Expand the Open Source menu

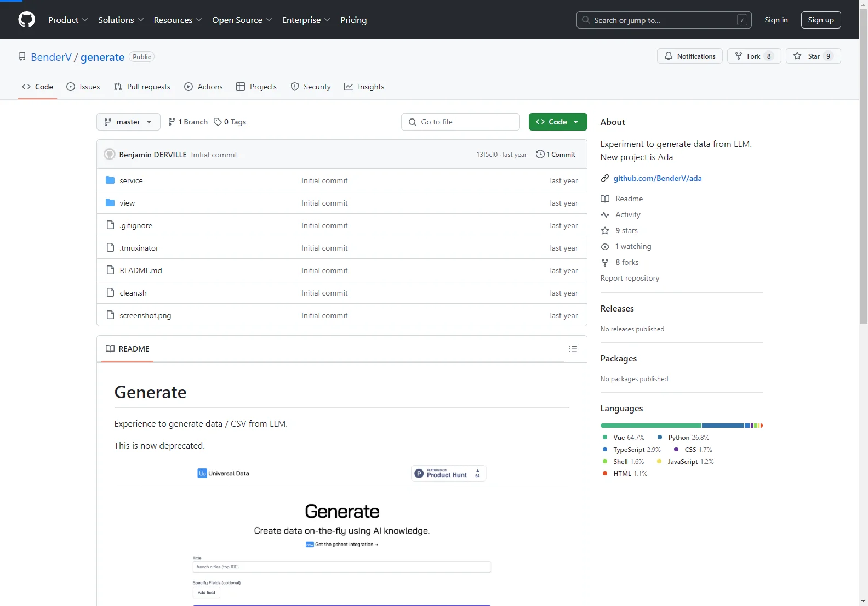[242, 20]
